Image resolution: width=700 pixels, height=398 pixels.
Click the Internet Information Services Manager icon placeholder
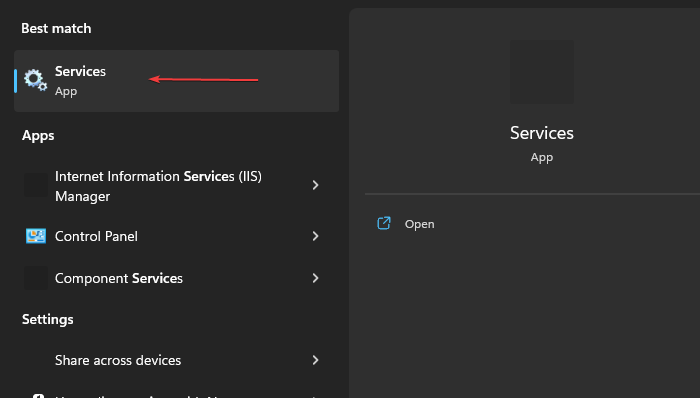pos(36,185)
